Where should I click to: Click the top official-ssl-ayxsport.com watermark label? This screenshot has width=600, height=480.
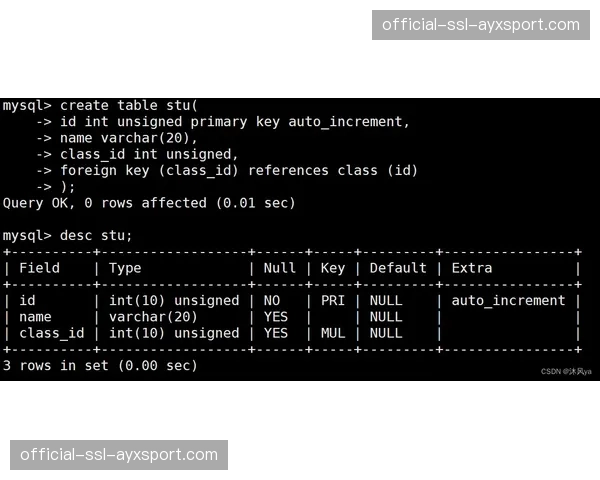[x=480, y=25]
